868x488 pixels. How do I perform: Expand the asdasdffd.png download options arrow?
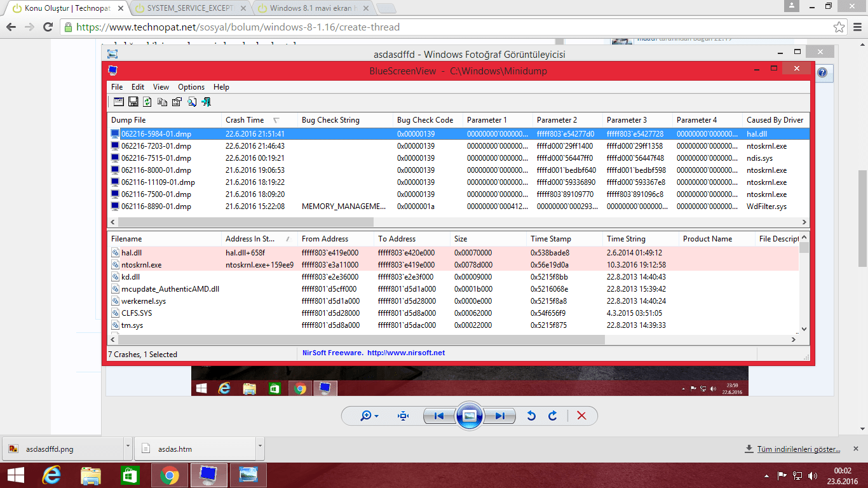(128, 449)
